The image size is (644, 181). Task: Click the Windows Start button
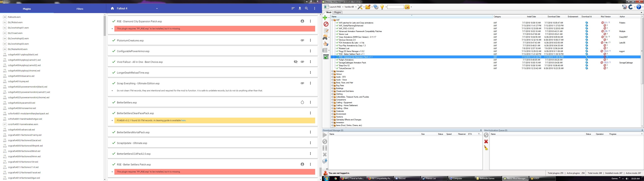point(326,178)
